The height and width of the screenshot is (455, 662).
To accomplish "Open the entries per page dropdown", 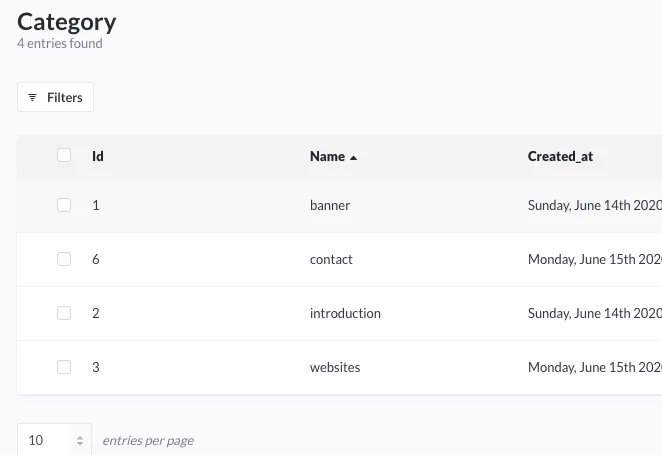I will (x=45, y=440).
